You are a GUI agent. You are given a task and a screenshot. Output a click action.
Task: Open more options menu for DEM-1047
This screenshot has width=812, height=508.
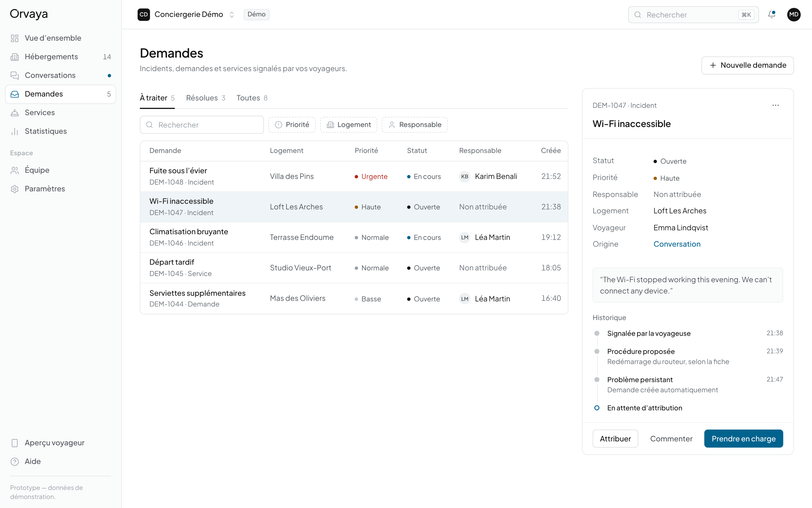[775, 106]
